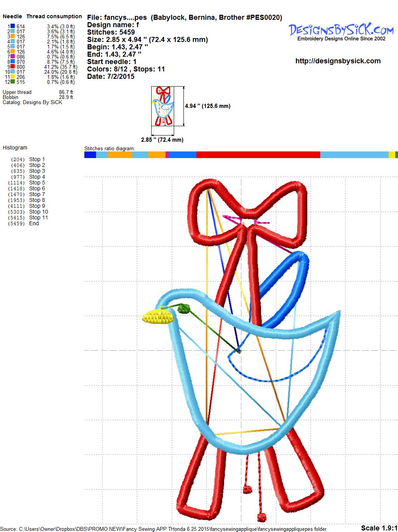The width and height of the screenshot is (398, 532).
Task: Click the yellow segment of stitches ratio bar
Action: (392, 155)
